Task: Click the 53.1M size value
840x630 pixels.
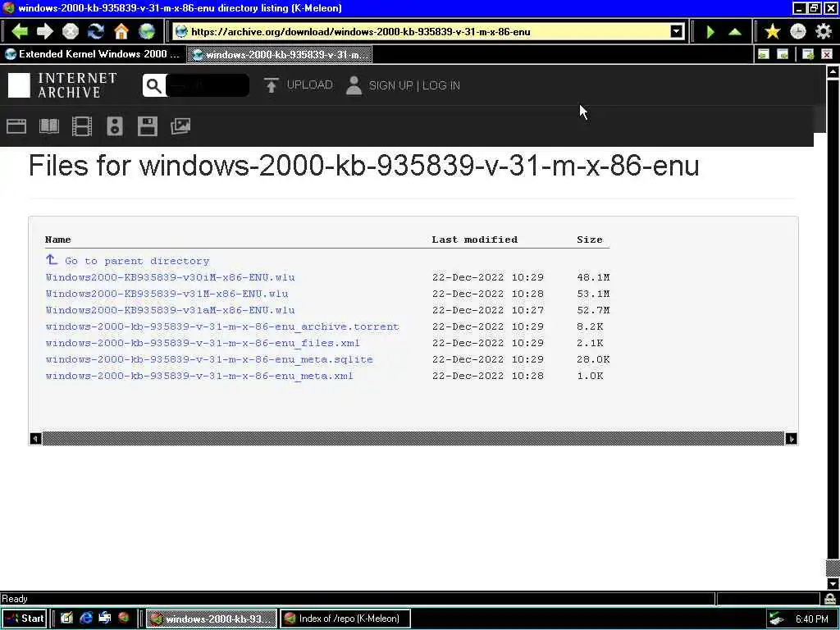Action: (593, 294)
